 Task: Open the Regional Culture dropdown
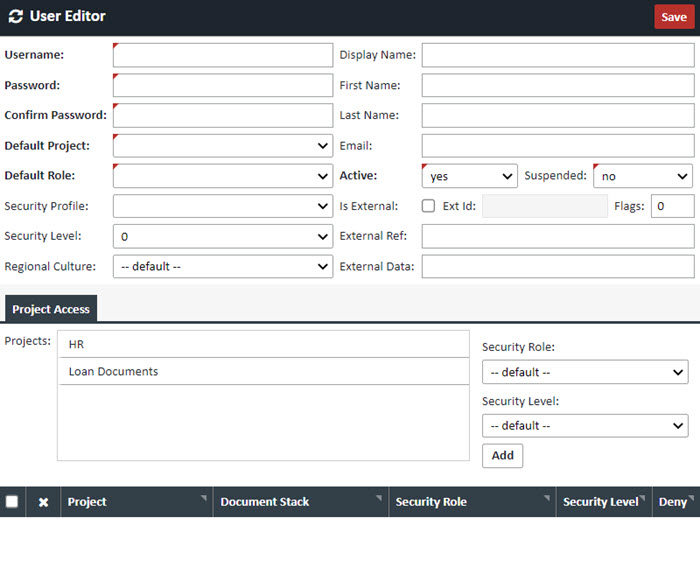coord(222,267)
